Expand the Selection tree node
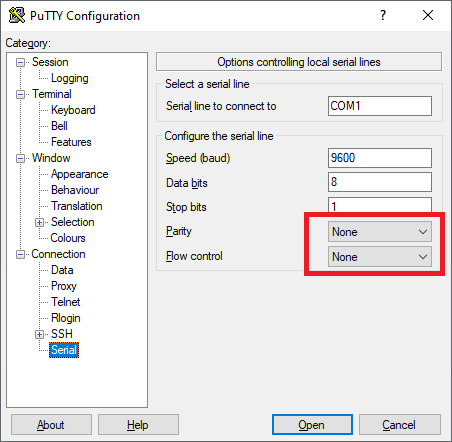This screenshot has height=442, width=452. (39, 222)
